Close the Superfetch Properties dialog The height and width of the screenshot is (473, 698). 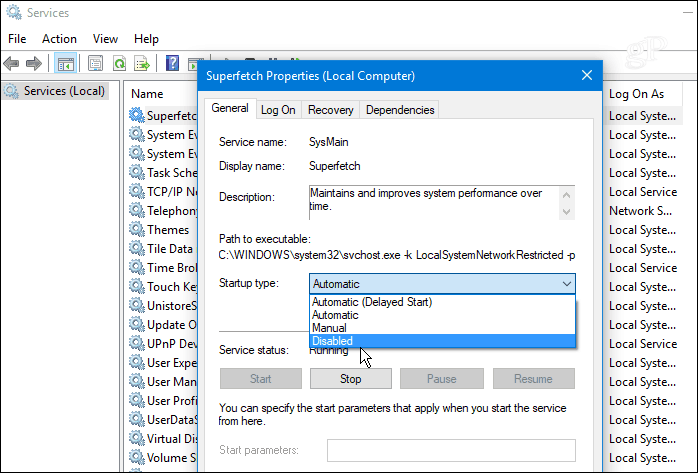click(587, 75)
